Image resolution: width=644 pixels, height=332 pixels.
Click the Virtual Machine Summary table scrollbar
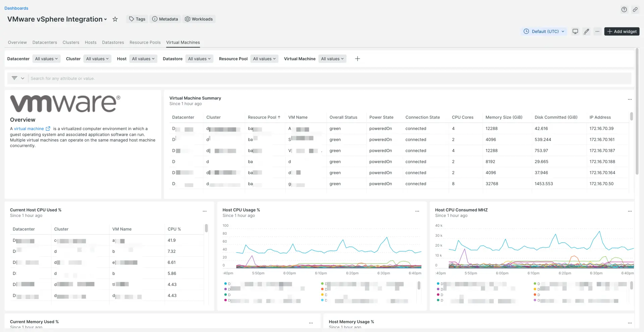pyautogui.click(x=631, y=116)
